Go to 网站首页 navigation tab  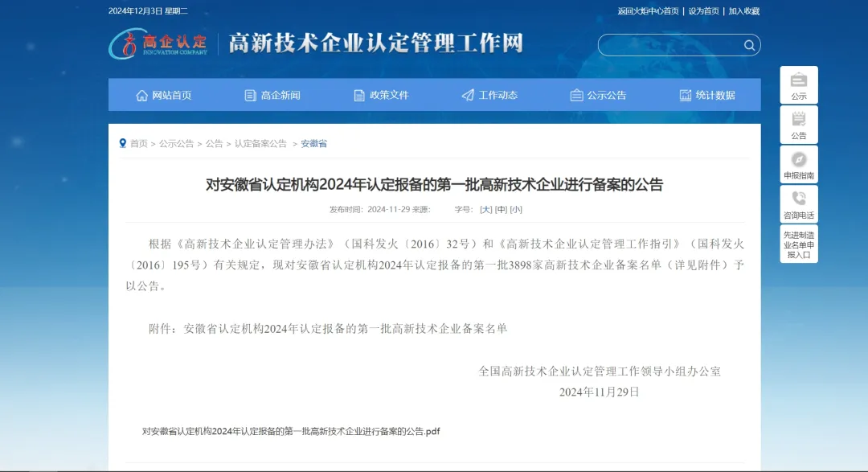coord(164,95)
